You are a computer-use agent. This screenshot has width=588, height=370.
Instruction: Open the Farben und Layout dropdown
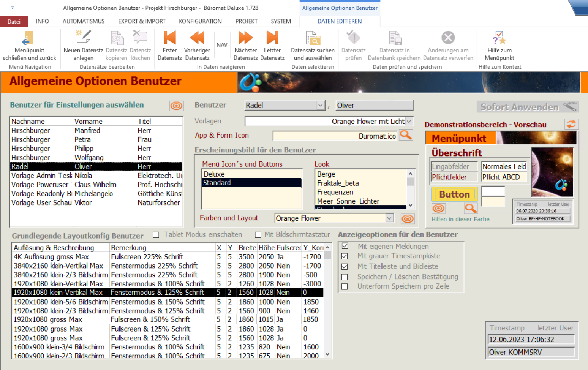tap(389, 218)
